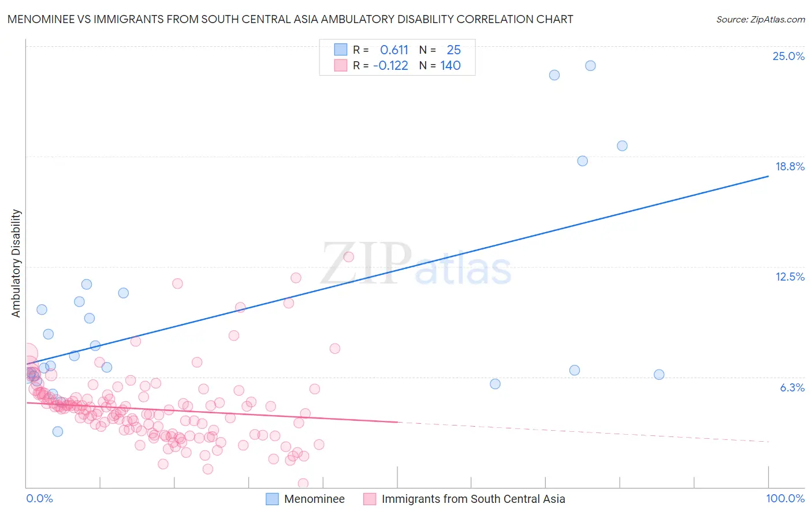
Task: Click the chart title text
Action: tap(290, 19)
